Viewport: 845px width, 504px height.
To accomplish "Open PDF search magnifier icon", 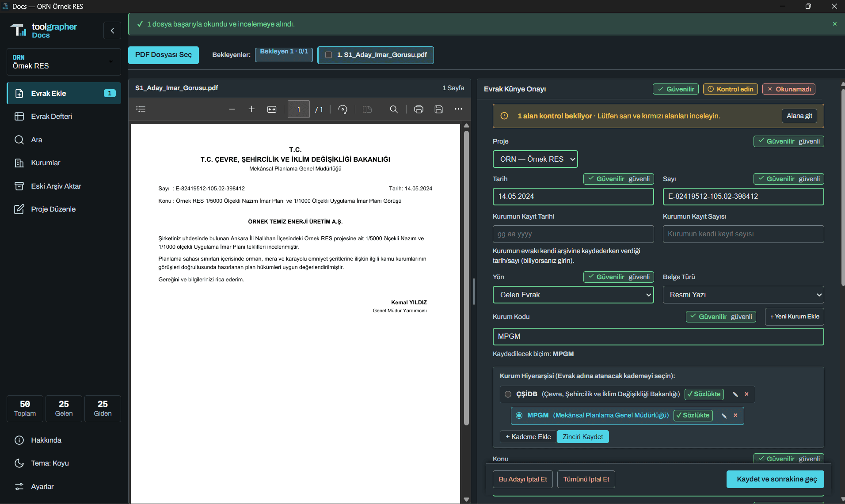I will click(394, 109).
